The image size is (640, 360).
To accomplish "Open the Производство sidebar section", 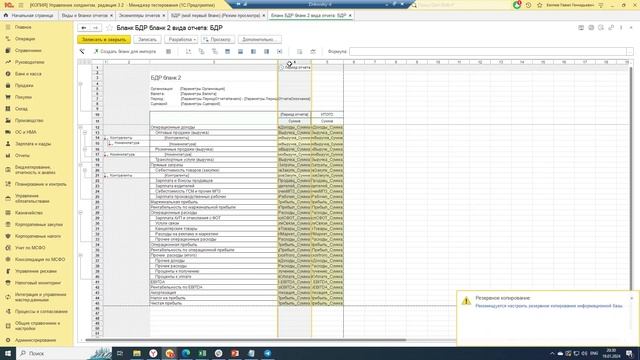I will click(x=29, y=120).
